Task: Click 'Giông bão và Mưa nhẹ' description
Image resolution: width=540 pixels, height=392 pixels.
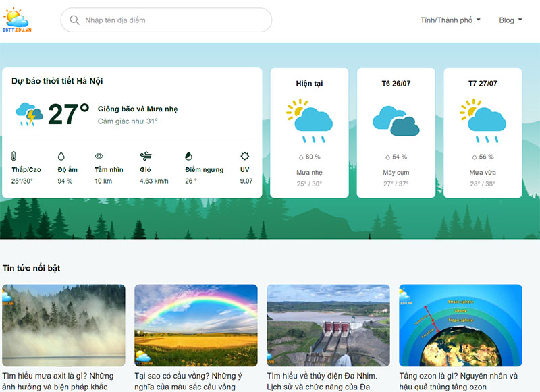Action: click(x=138, y=109)
